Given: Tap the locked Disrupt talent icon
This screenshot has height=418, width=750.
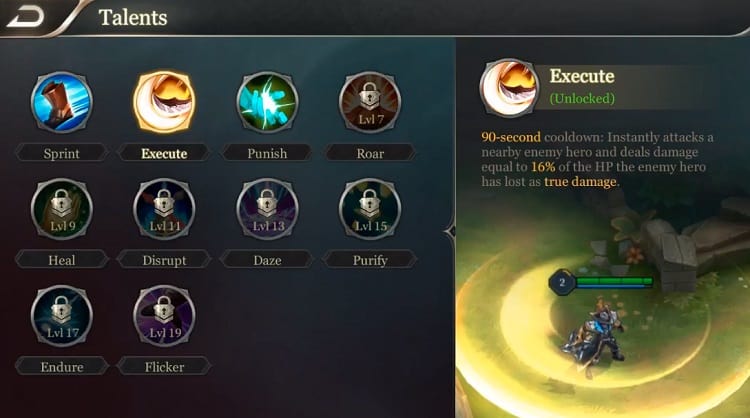Looking at the screenshot, I should coord(164,209).
